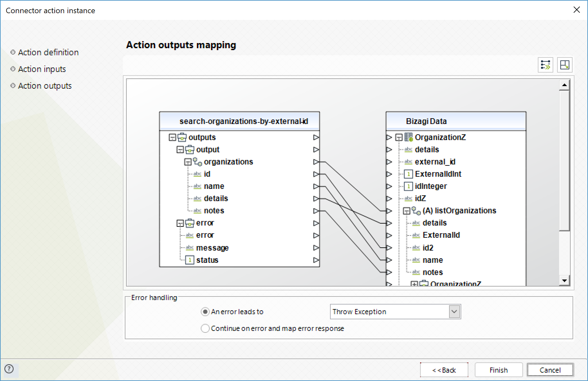This screenshot has width=588, height=381.
Task: Select the id2 field under listOrganizations
Action: point(428,248)
